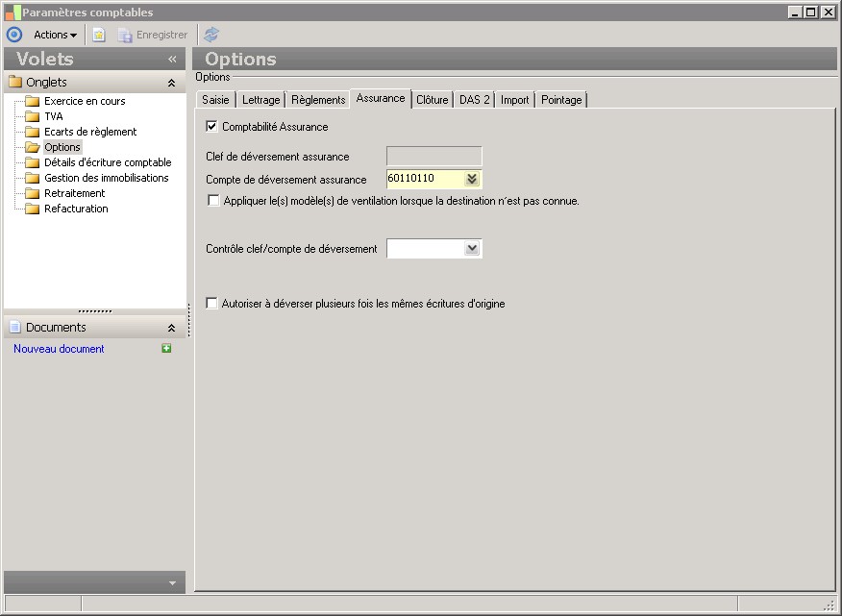
Task: Click the Détails d'écriture comptable folder icon
Action: [x=33, y=162]
